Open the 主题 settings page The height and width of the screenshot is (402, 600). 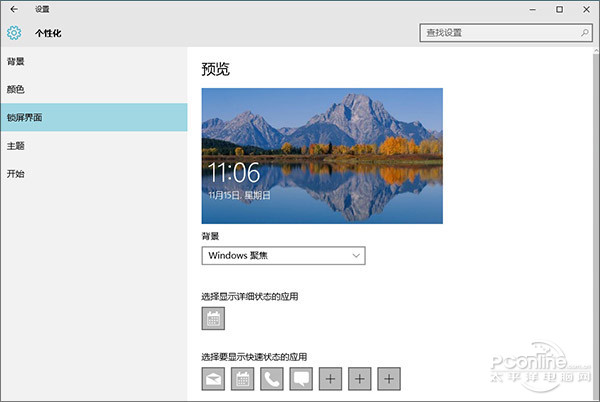point(94,146)
